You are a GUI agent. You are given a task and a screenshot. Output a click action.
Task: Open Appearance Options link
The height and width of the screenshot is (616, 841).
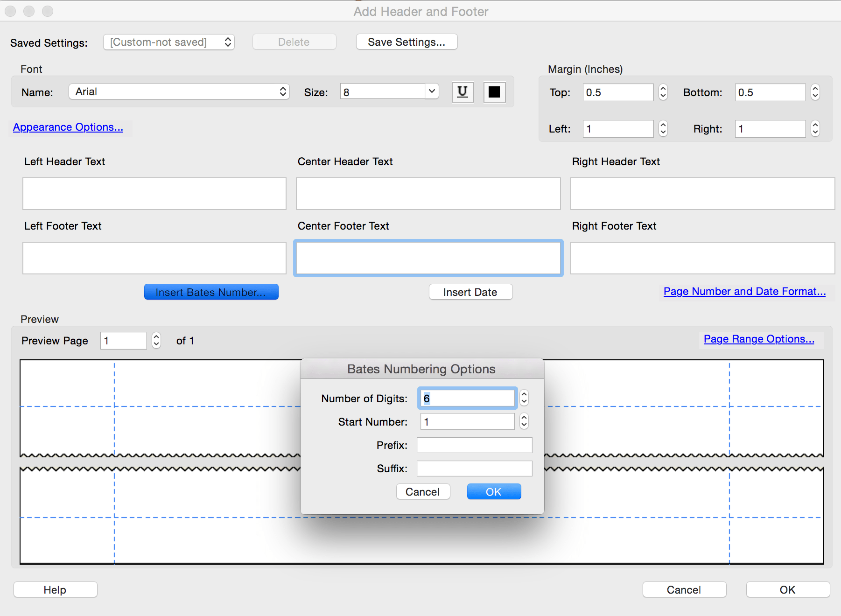click(x=68, y=127)
